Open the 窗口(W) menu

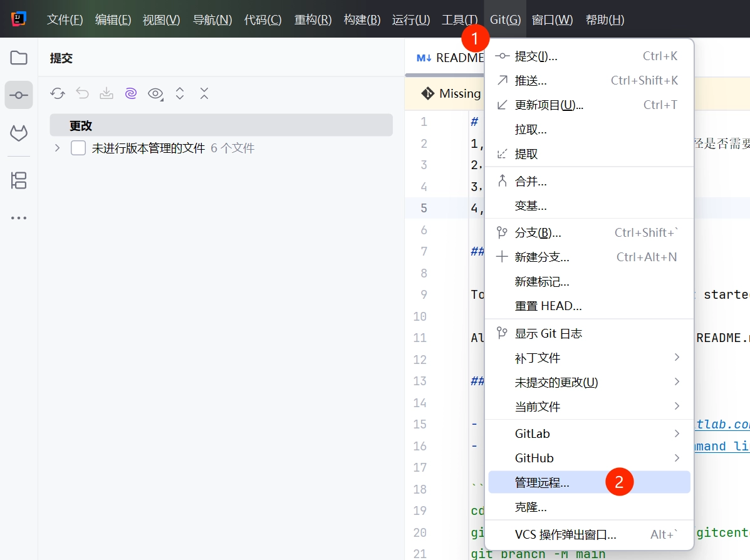pyautogui.click(x=552, y=19)
